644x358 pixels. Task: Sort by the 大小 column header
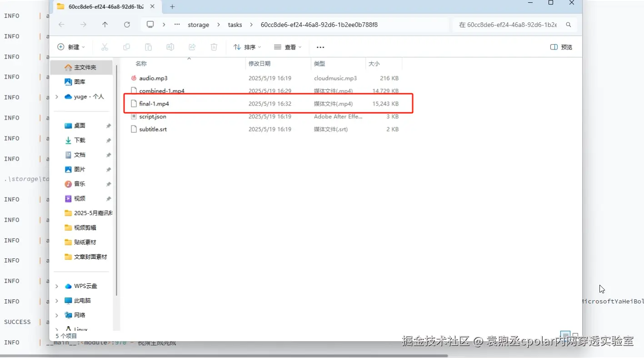tap(374, 64)
